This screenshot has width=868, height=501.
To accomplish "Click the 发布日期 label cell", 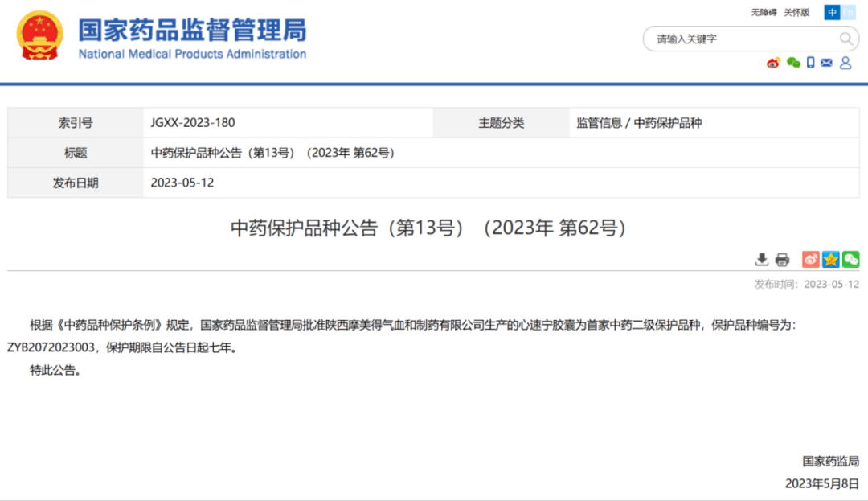I will tap(76, 183).
